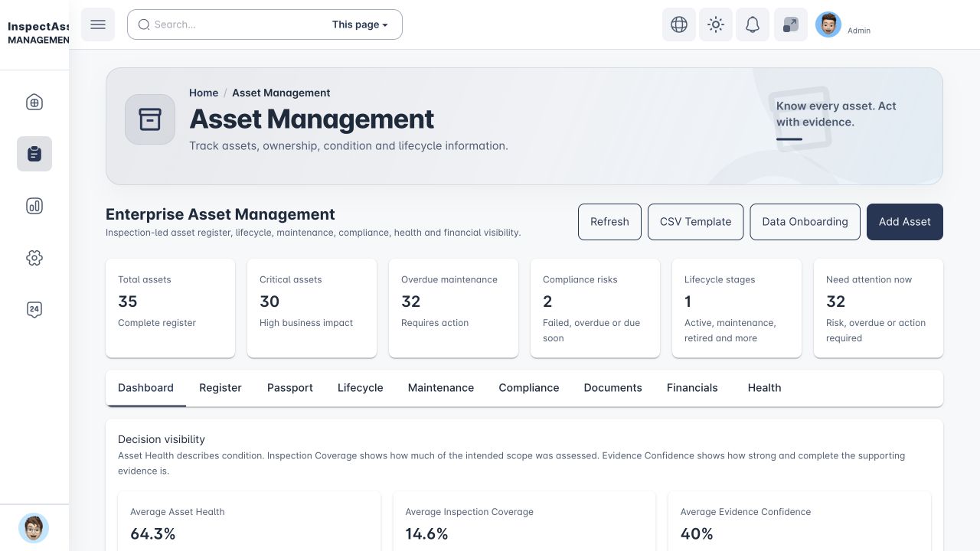980x551 pixels.
Task: Click the InspectAsset logo text
Action: [38, 33]
